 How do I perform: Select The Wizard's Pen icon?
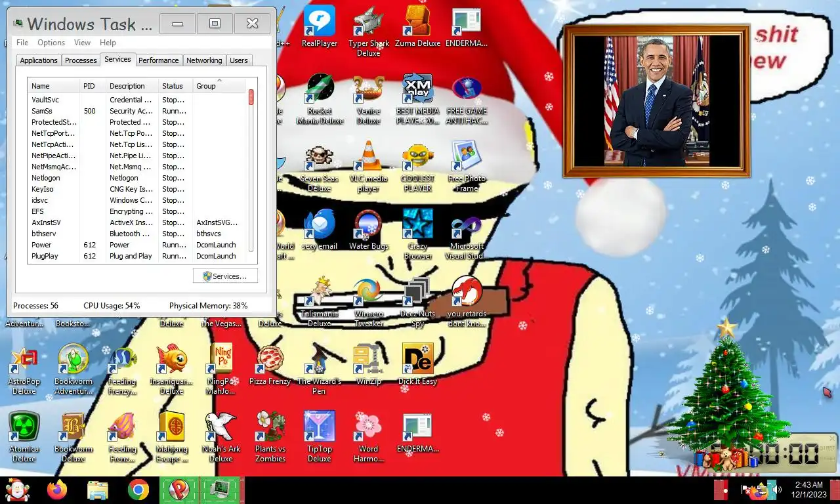coord(320,369)
